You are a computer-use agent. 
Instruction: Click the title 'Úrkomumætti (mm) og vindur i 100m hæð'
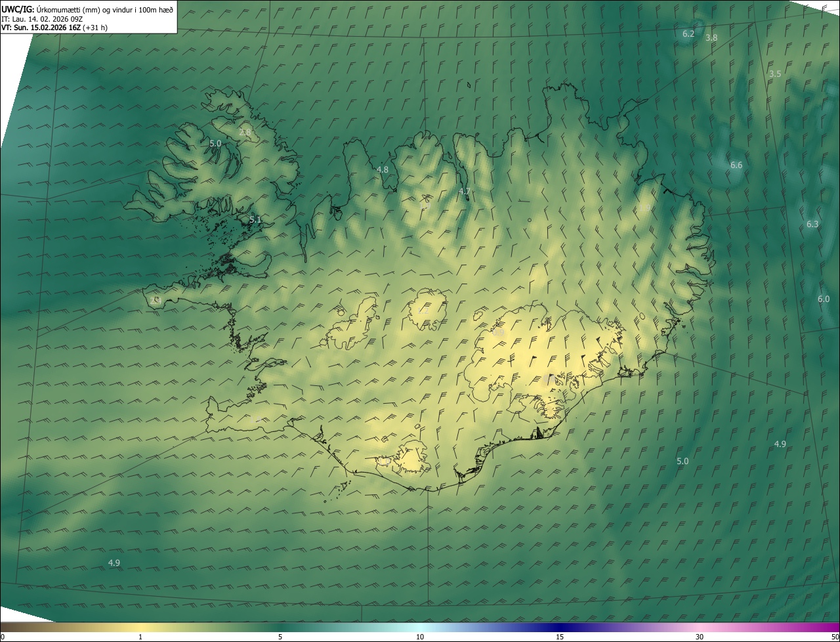coord(104,9)
